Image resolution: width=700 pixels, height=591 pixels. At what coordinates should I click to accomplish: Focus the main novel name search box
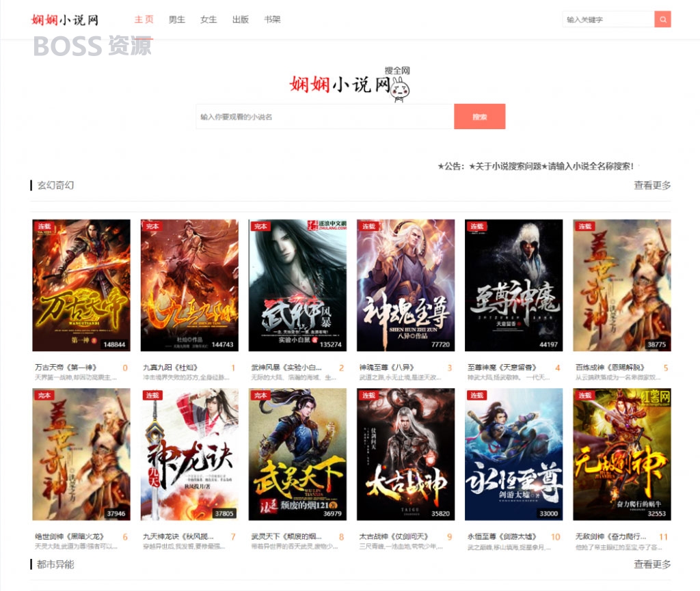(x=325, y=116)
